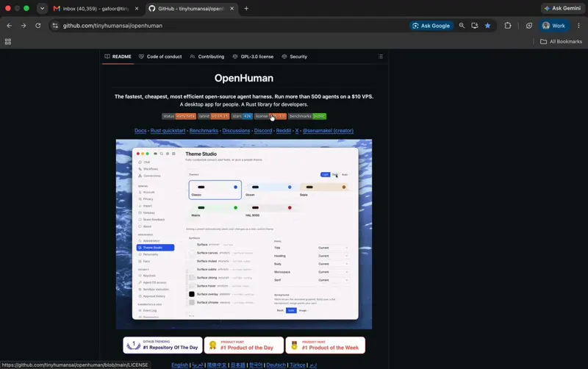
Task: Click the performance leaf icon in toolbar
Action: click(x=528, y=26)
